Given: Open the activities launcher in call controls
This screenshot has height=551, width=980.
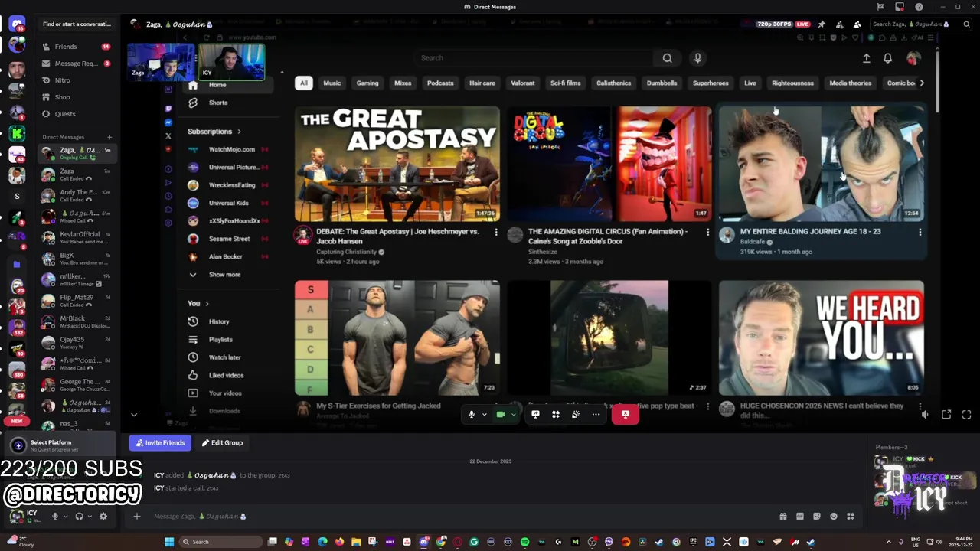Looking at the screenshot, I should click(556, 414).
